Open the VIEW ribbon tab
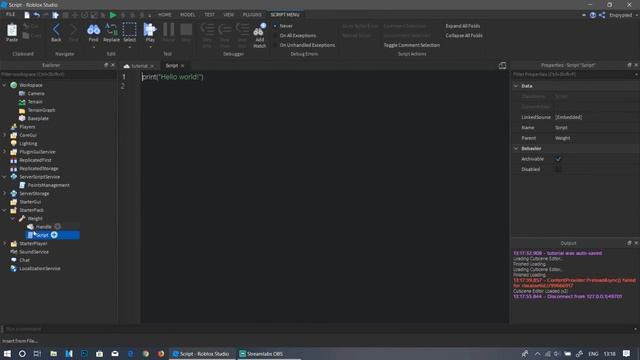Image resolution: width=640 pixels, height=360 pixels. 229,15
